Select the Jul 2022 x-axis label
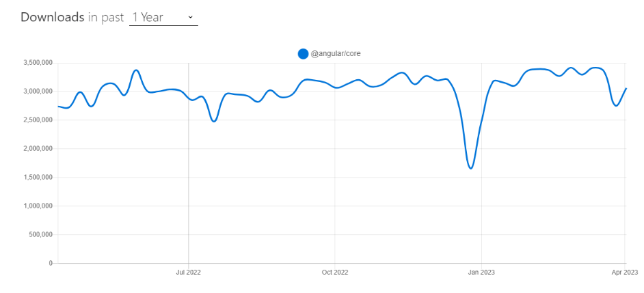This screenshot has height=293, width=644. tap(189, 272)
